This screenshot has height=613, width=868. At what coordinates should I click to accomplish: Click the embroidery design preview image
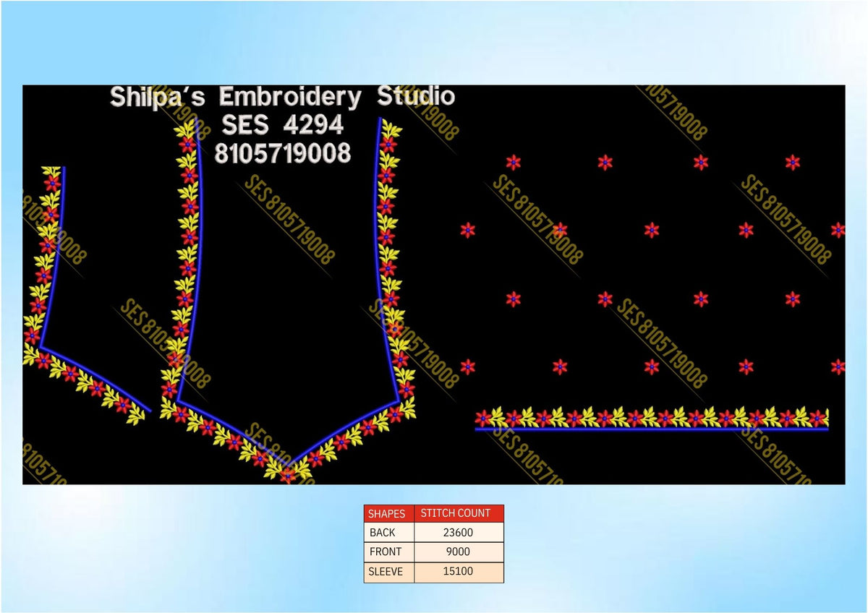(434, 285)
